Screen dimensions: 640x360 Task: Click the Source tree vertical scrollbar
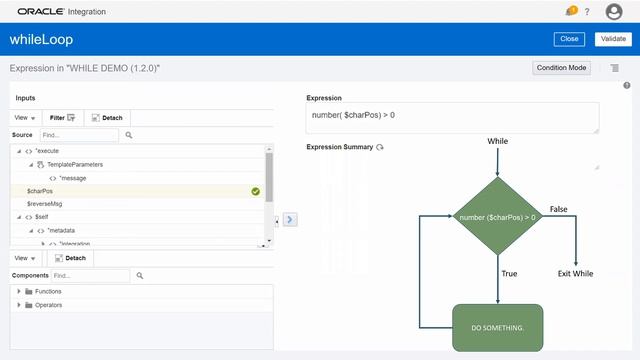click(269, 177)
